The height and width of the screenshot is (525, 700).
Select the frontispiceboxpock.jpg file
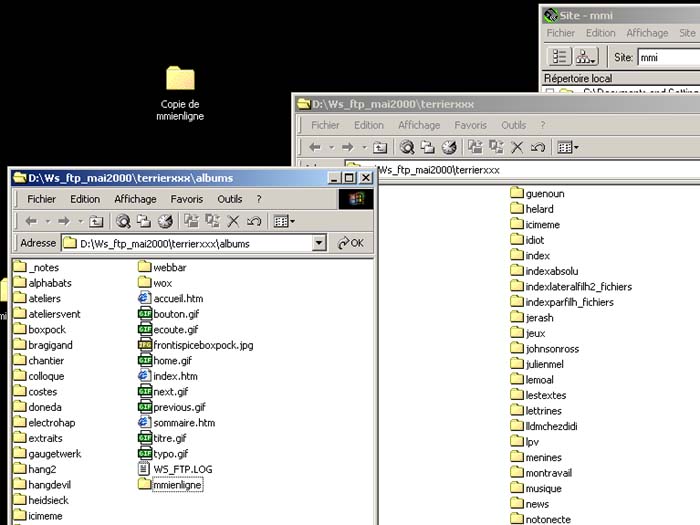[x=203, y=345]
